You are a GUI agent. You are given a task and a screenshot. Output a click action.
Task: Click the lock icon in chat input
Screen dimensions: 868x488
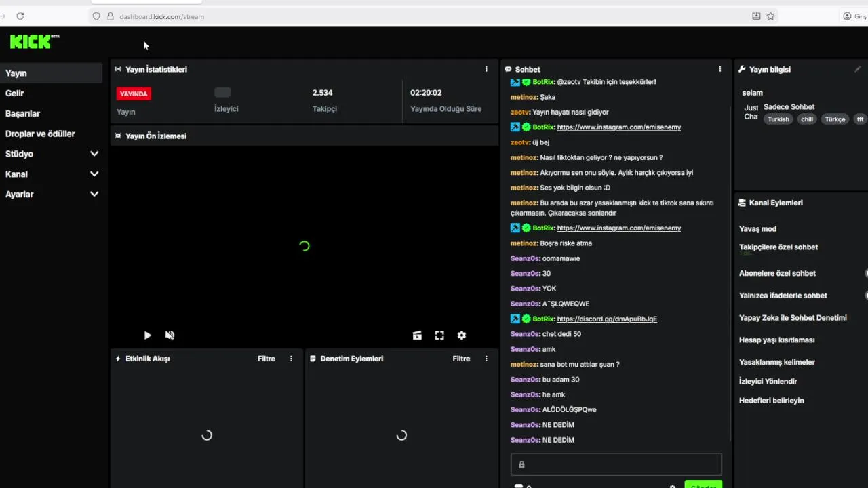point(521,465)
